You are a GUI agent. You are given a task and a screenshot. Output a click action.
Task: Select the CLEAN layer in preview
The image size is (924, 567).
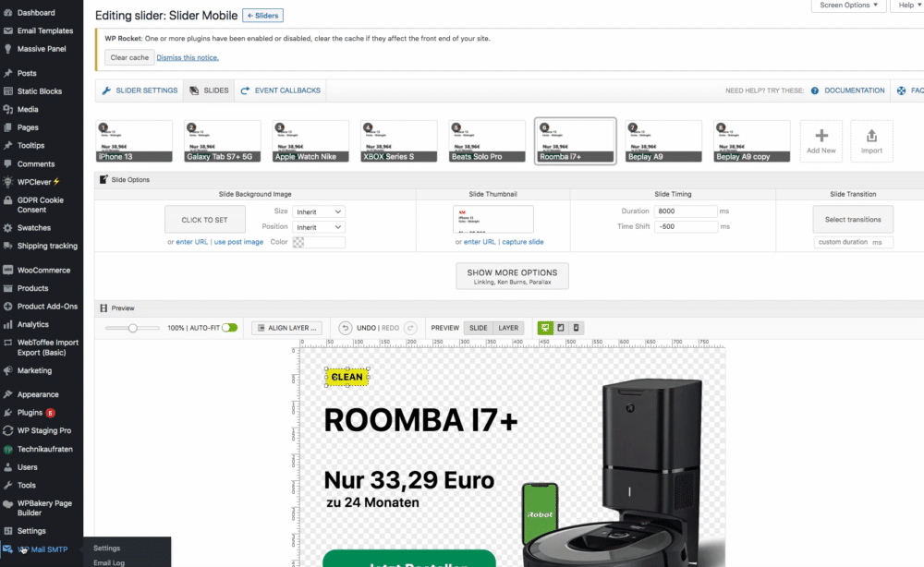tap(347, 377)
